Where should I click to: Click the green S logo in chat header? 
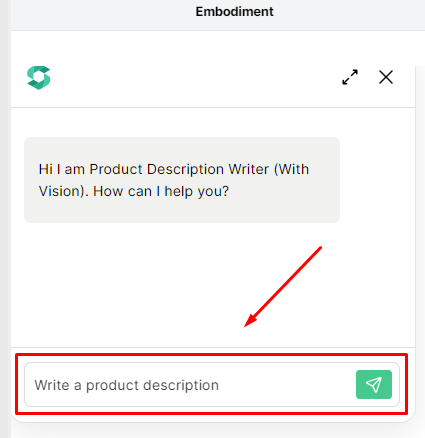[39, 78]
